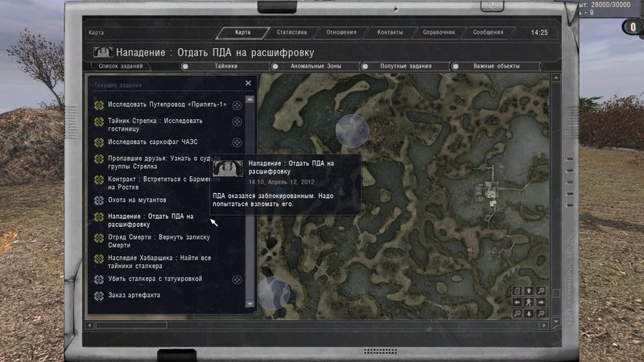Click the map pan left arrow

(517, 302)
